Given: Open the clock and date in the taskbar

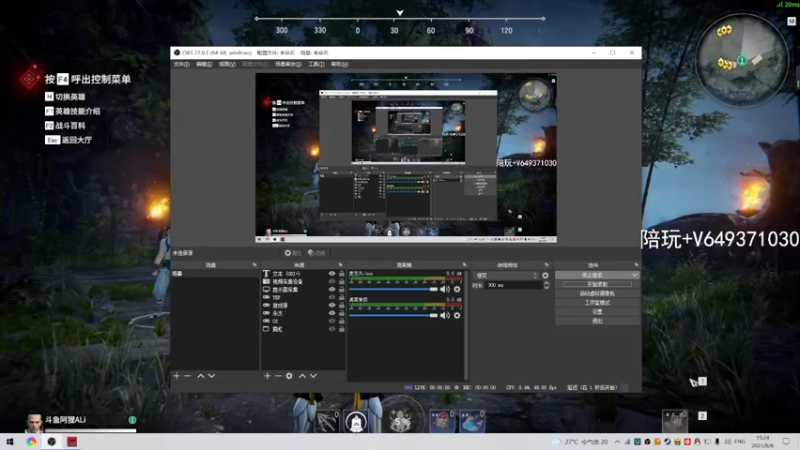Looking at the screenshot, I should [763, 442].
